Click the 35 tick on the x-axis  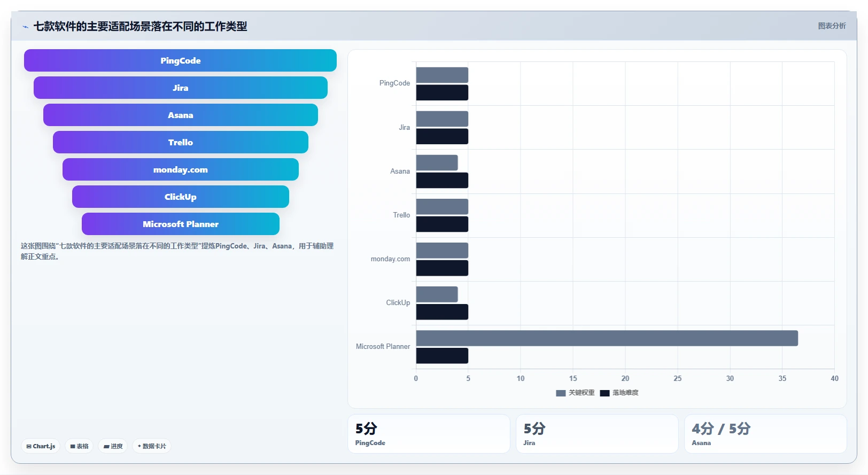782,378
